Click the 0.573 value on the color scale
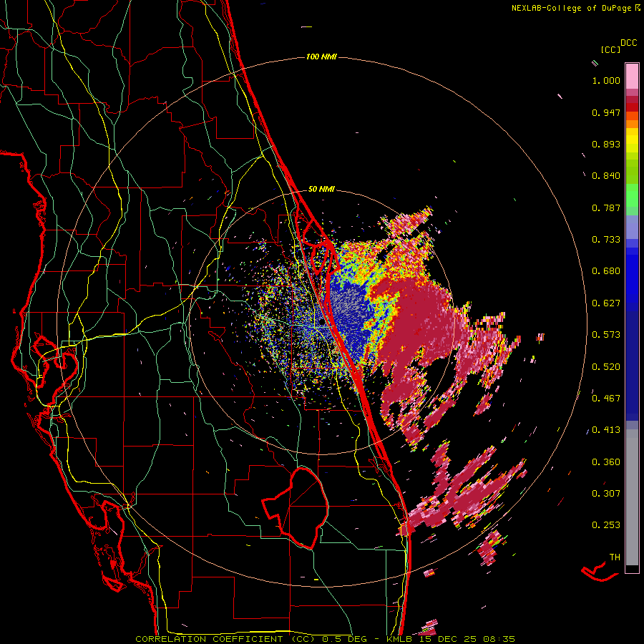644x644 pixels. click(x=606, y=335)
